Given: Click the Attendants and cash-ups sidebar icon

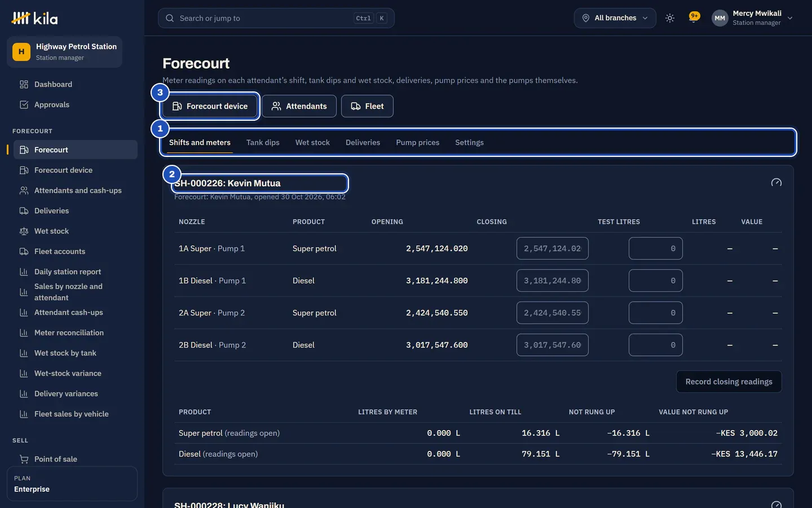Looking at the screenshot, I should [24, 190].
